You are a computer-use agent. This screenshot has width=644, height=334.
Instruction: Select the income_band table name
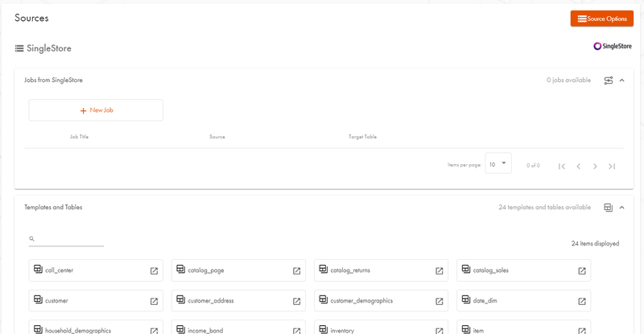(205, 330)
